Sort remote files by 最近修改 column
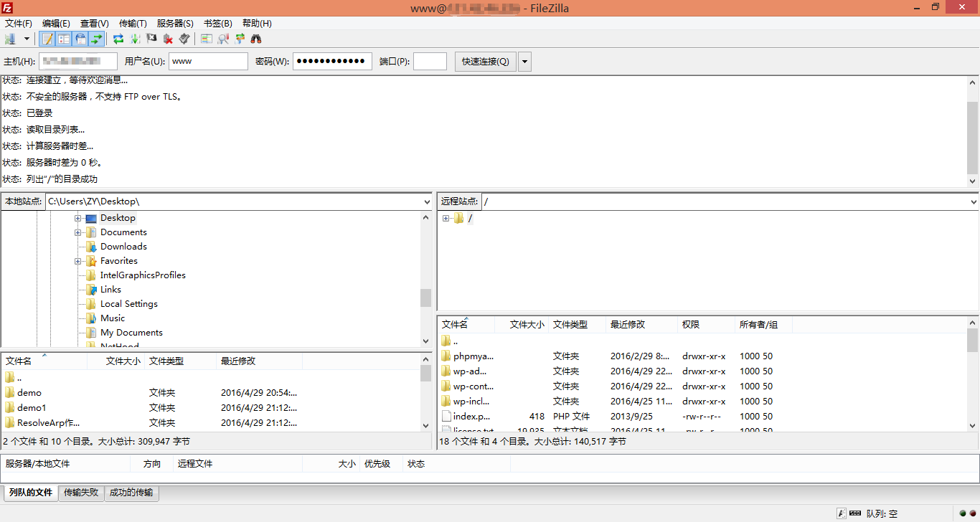The width and height of the screenshot is (980, 522). [641, 325]
